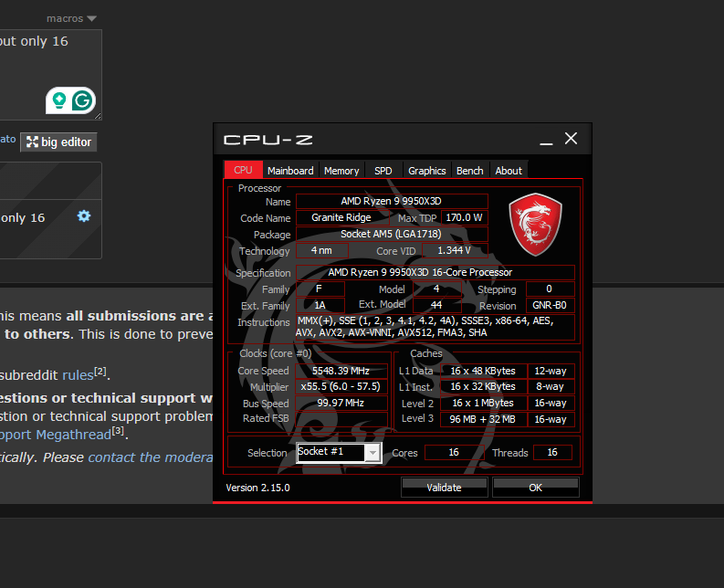Click the Core Speed value 5548.39 MHz
724x588 pixels.
coord(341,371)
